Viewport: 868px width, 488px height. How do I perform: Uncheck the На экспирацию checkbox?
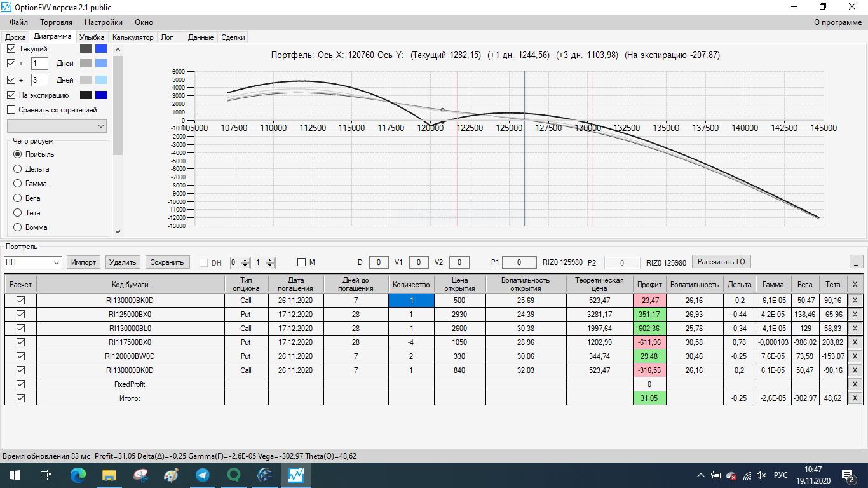(11, 95)
